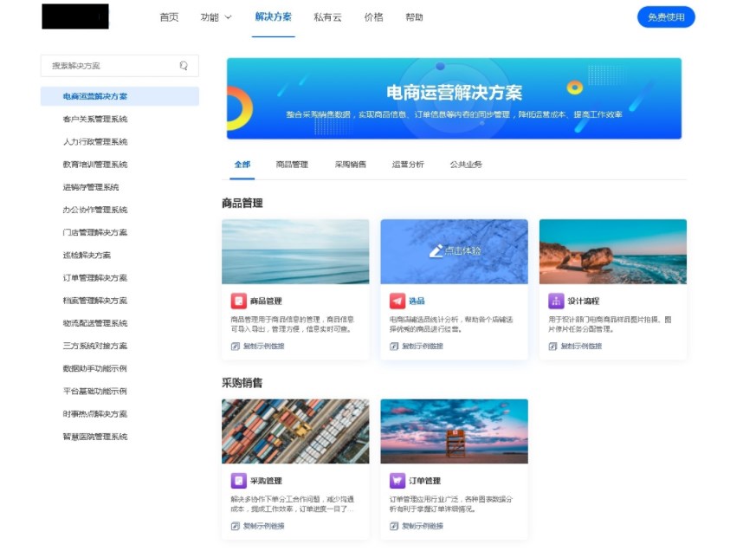Open the 私有云 menu item

click(x=327, y=17)
